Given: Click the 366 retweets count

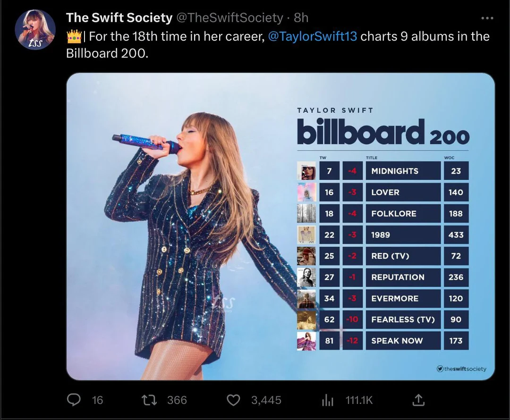Looking at the screenshot, I should pos(177,400).
